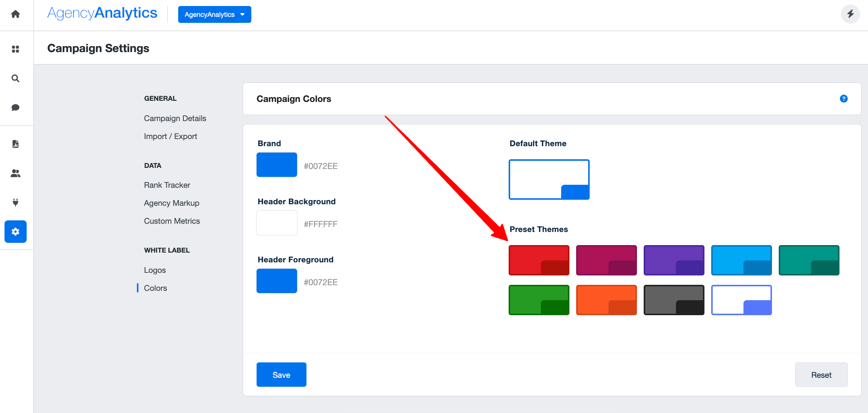Save the campaign colors
This screenshot has width=868, height=413.
click(x=281, y=375)
